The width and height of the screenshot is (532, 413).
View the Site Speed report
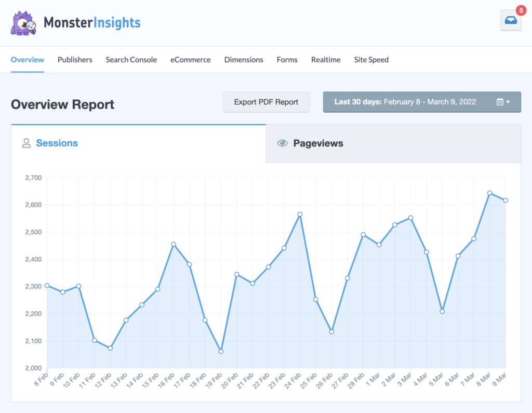pyautogui.click(x=371, y=60)
